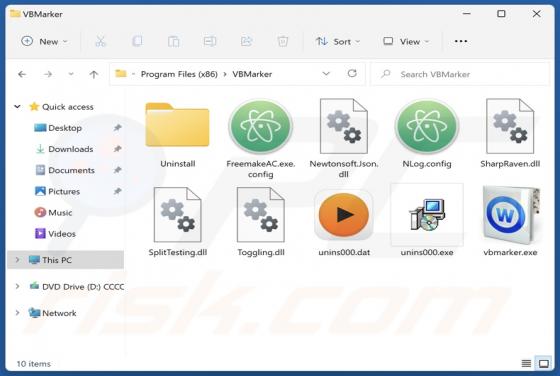This screenshot has height=376, width=560.
Task: Click the unins000.exe file name text
Action: (427, 252)
